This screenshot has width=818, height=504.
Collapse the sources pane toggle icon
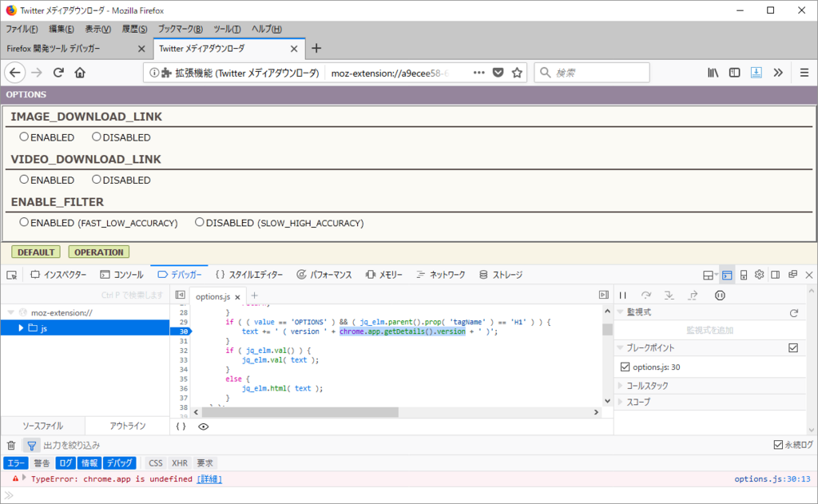click(180, 295)
